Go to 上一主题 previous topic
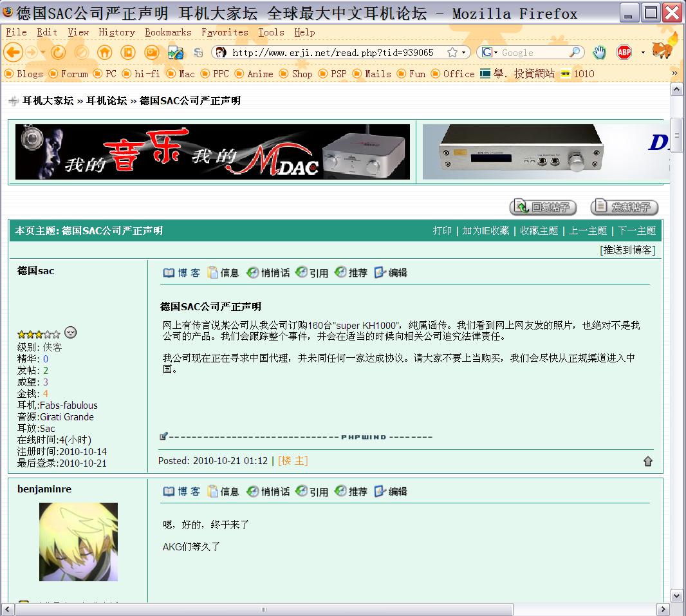 (588, 230)
